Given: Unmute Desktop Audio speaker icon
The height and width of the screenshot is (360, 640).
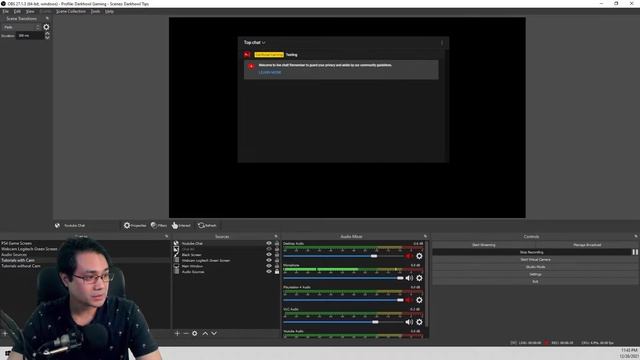Looking at the screenshot, I should click(x=409, y=256).
